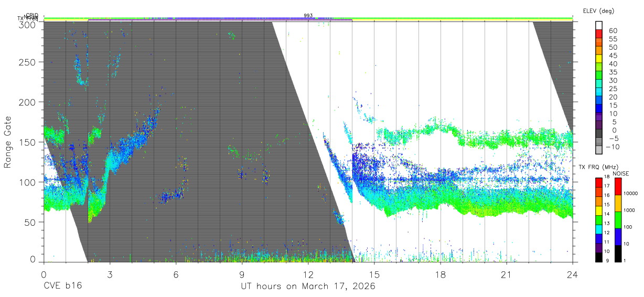Click the orange 45–50 degree ELEV swatch

(599, 51)
